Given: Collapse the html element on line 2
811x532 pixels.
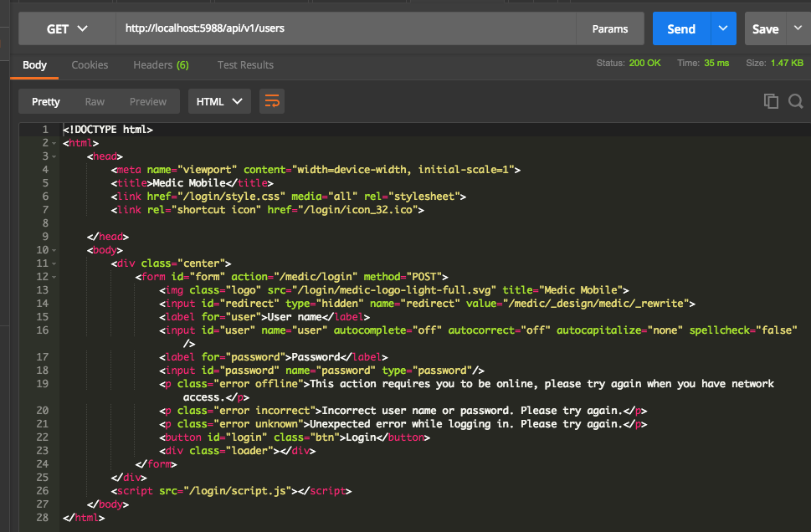Looking at the screenshot, I should click(x=53, y=142).
